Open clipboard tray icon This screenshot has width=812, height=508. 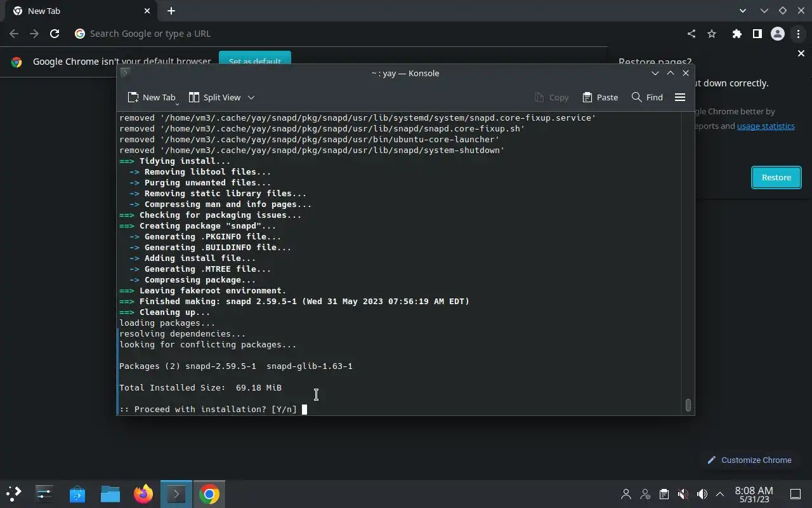(x=664, y=493)
